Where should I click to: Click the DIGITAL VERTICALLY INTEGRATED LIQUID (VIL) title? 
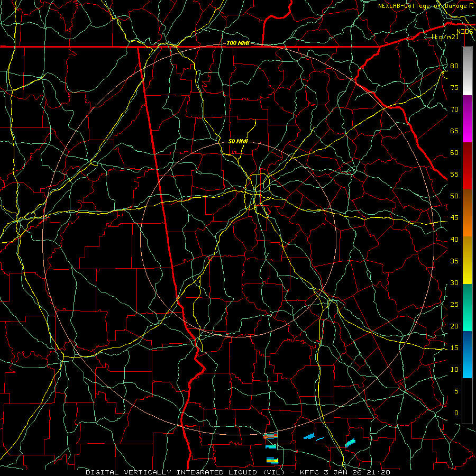186,472
